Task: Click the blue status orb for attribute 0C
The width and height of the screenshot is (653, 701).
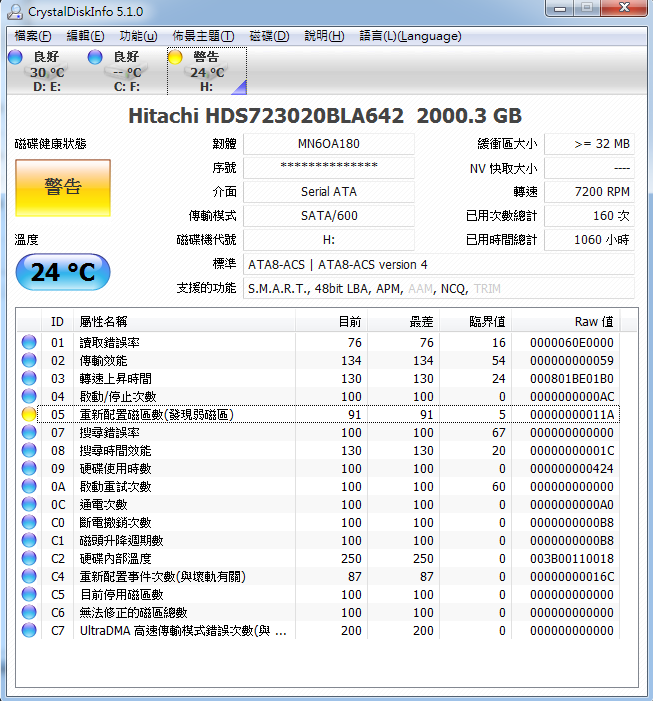Action: (29, 504)
